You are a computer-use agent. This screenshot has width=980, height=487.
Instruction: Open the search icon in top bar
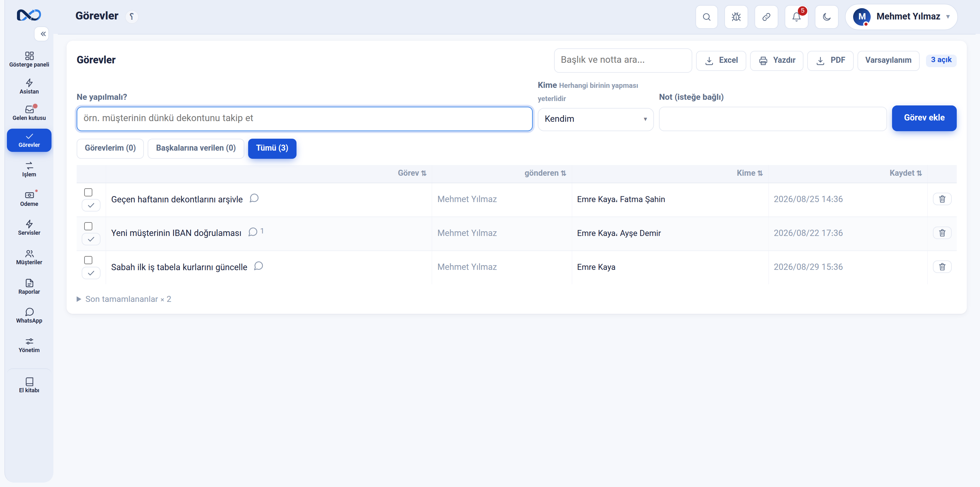point(706,17)
